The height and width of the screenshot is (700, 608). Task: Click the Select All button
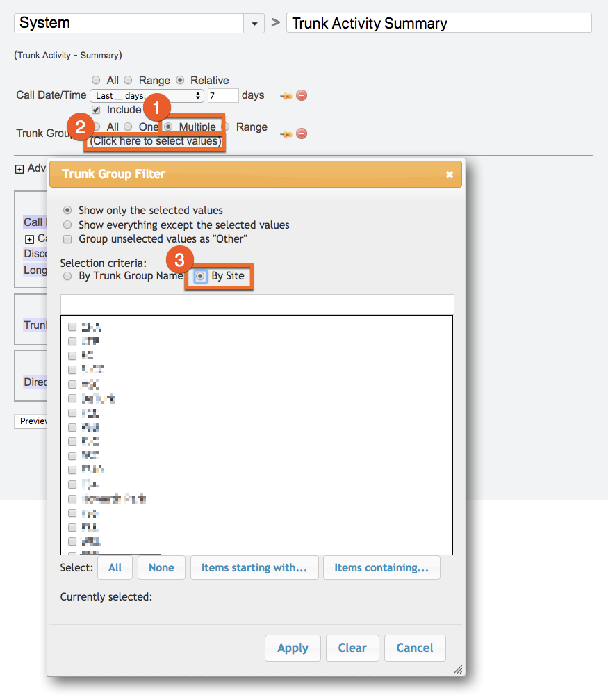[x=115, y=568]
